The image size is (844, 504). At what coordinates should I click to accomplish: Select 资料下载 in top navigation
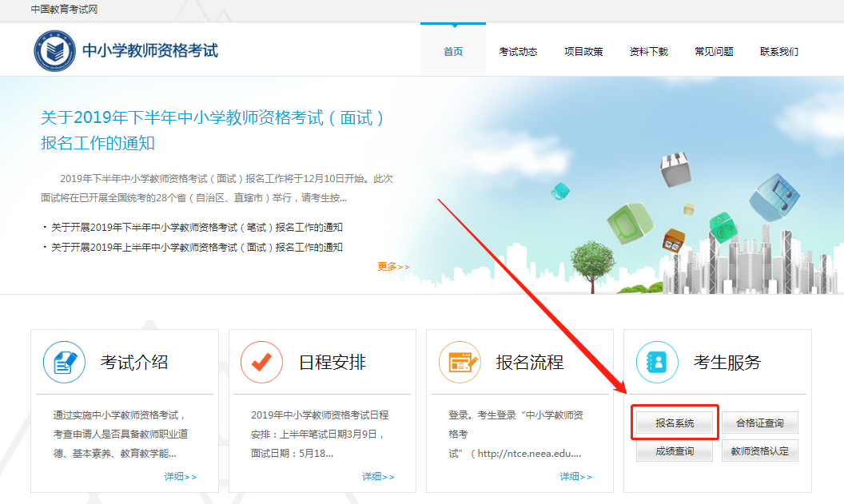tap(648, 52)
